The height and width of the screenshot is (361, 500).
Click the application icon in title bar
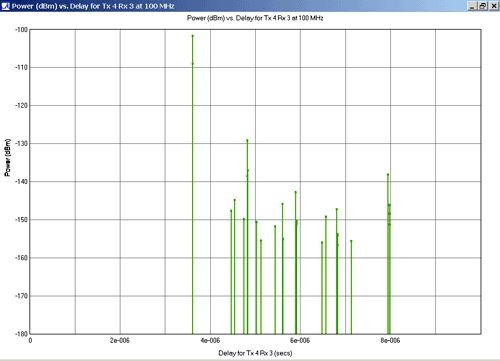5,6
